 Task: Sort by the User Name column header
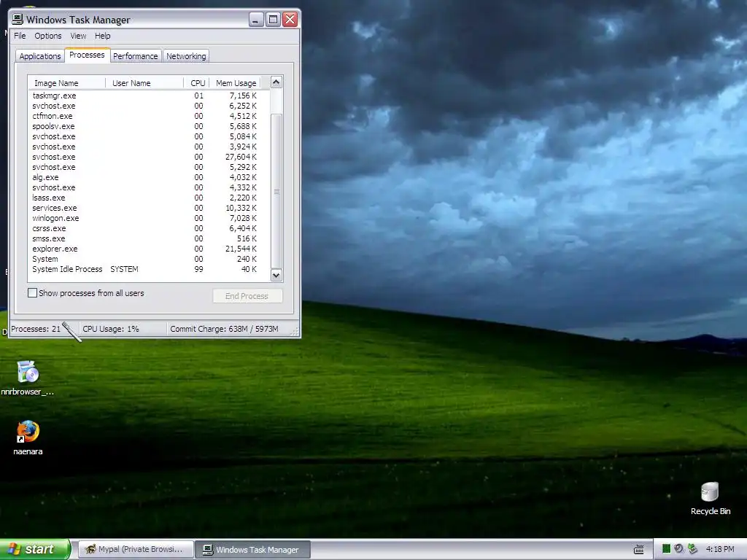coord(144,83)
